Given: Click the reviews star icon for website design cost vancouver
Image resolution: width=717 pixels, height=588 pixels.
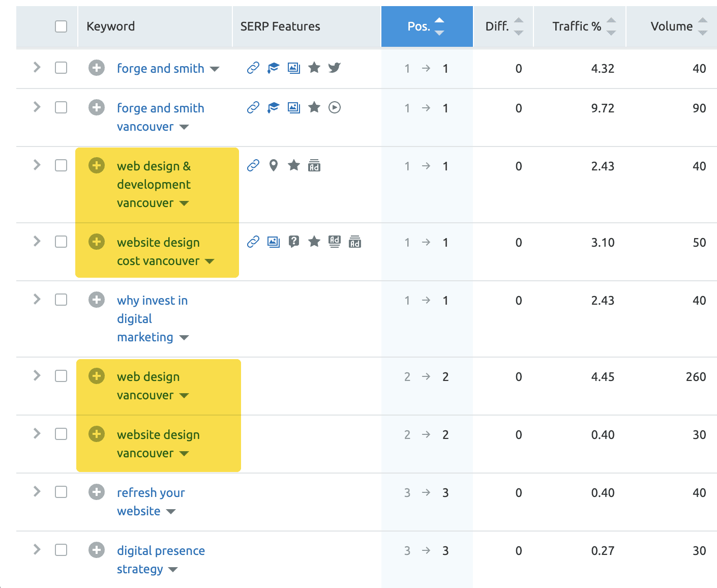Looking at the screenshot, I should coord(314,242).
